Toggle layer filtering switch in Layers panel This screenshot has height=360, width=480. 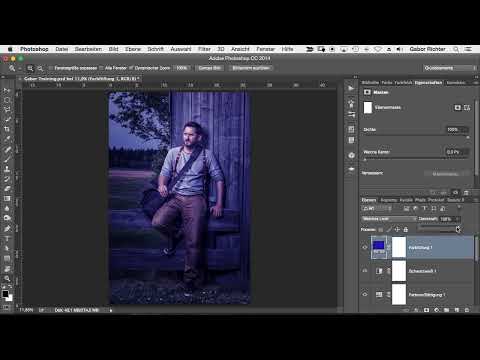[x=459, y=208]
